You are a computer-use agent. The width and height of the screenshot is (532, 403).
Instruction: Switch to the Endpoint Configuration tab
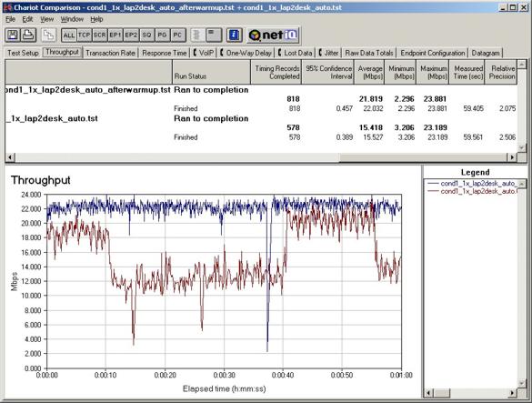click(x=433, y=53)
